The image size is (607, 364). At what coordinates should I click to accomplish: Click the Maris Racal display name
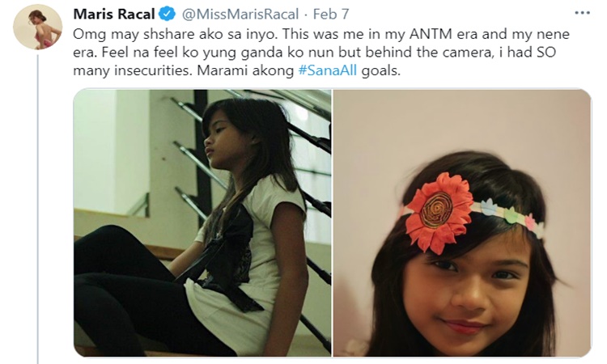[114, 14]
